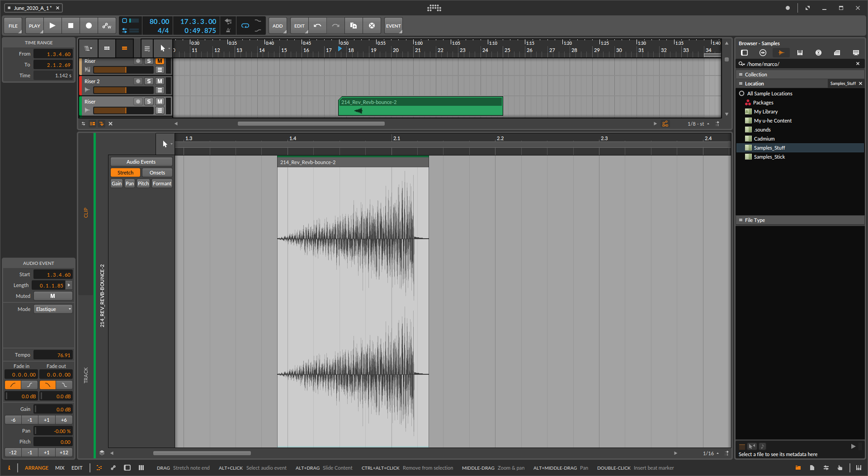Toggle the metronome icon

pyautogui.click(x=228, y=30)
